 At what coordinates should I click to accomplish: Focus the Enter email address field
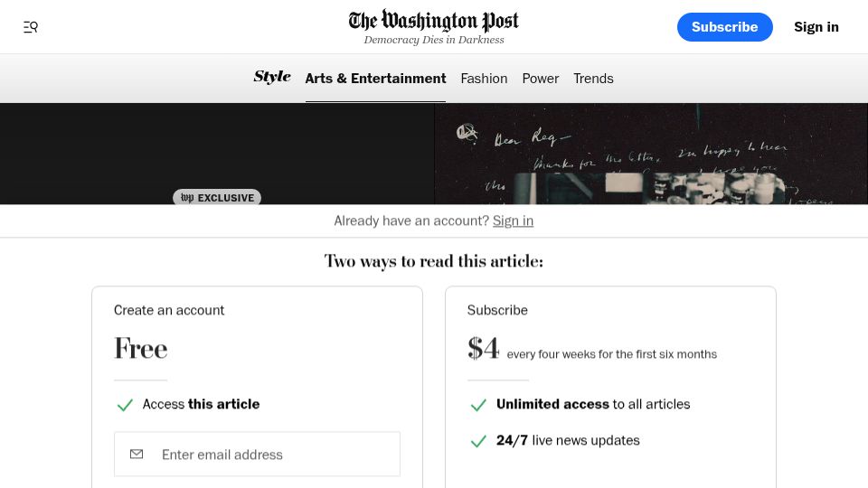[257, 455]
